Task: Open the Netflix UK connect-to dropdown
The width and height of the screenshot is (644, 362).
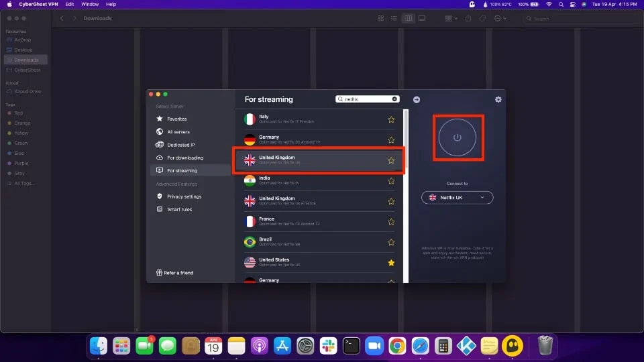Action: [457, 197]
